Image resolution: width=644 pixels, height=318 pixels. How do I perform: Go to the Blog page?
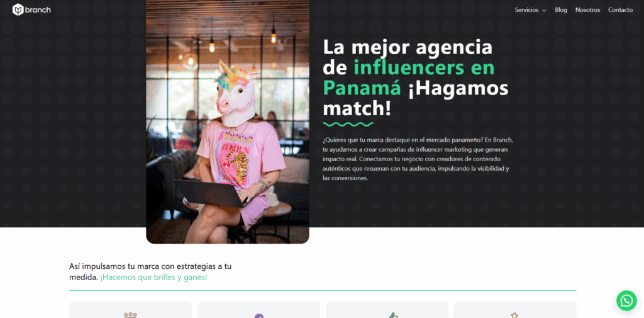click(x=560, y=10)
